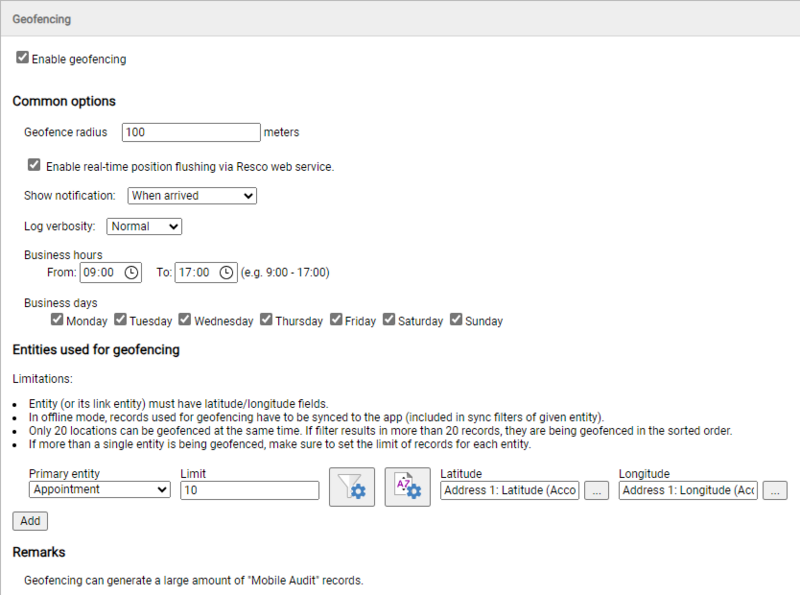800x595 pixels.
Task: Open the Longitude field browse (...) button
Action: pos(774,490)
